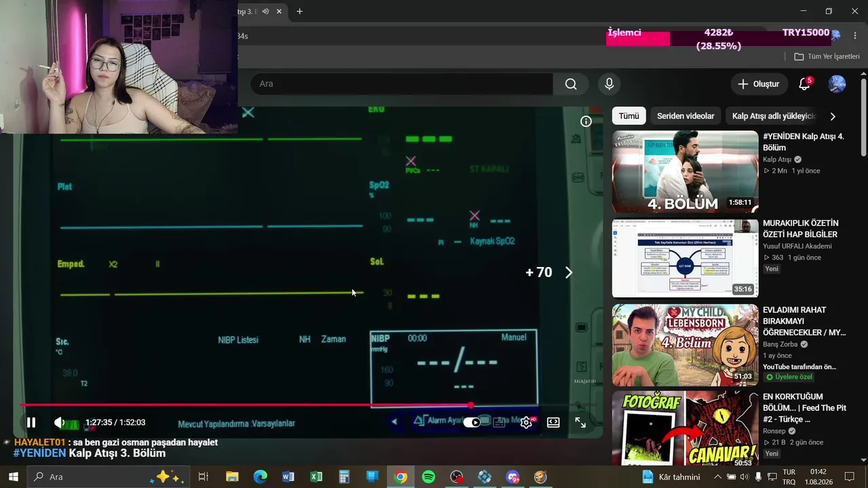This screenshot has height=488, width=868.
Task: Click the taskbar Ara search box
Action: click(108, 476)
